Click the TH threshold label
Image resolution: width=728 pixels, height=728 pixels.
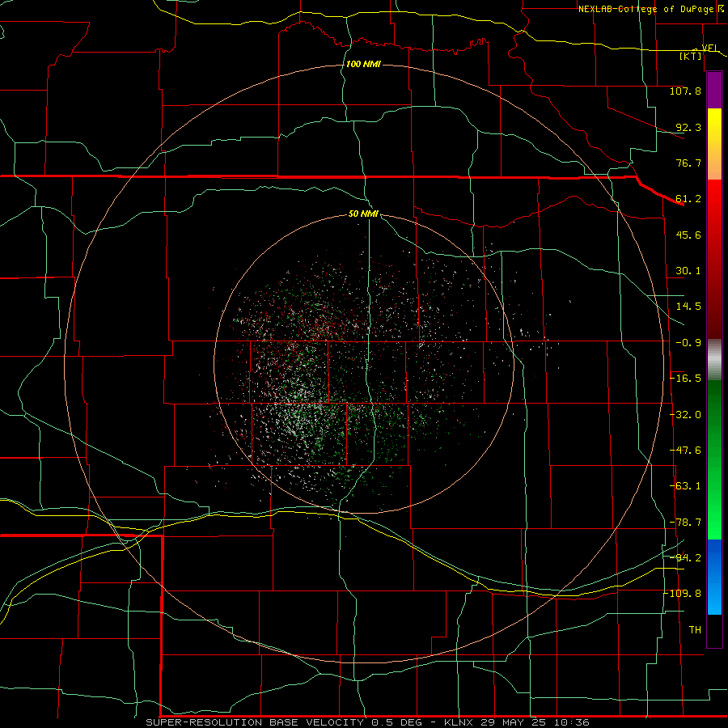[x=695, y=630]
